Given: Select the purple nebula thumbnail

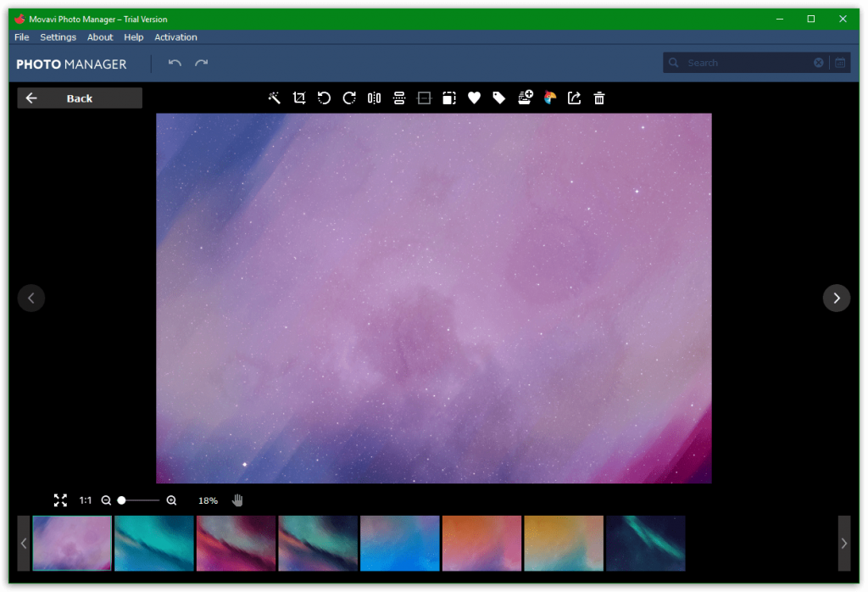Looking at the screenshot, I should (72, 544).
